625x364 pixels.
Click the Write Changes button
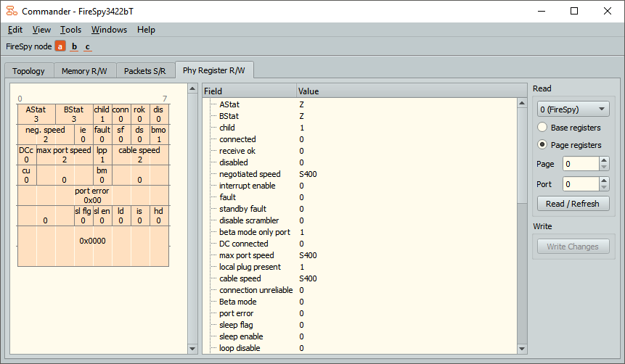573,247
